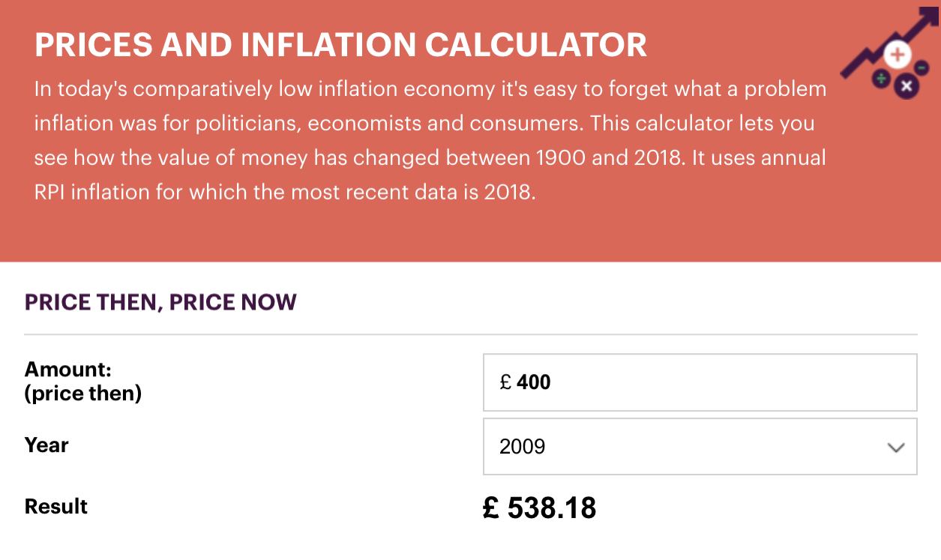Click the 'Result' label

coord(56,507)
